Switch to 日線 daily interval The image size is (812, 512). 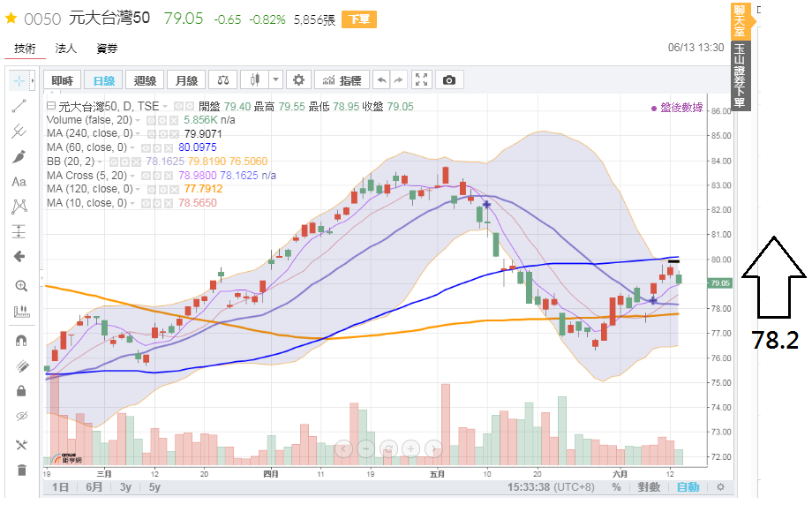[x=103, y=80]
